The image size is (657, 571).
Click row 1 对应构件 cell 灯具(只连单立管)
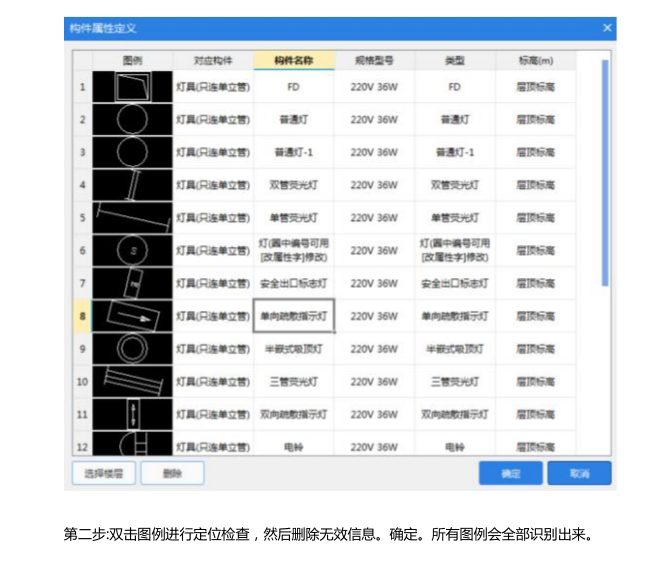[213, 87]
